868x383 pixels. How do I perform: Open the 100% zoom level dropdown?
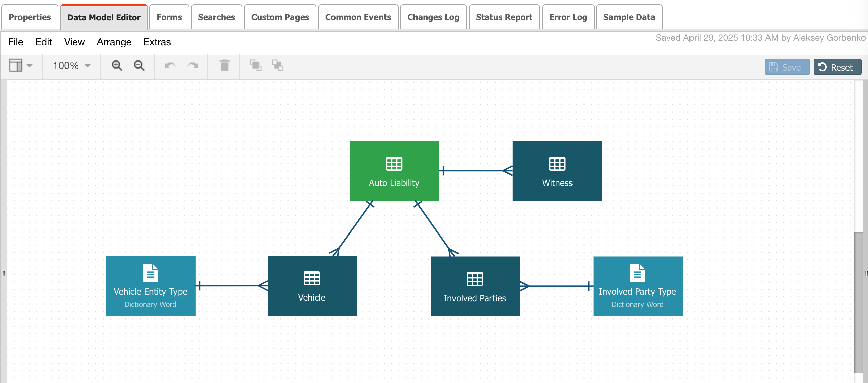72,66
